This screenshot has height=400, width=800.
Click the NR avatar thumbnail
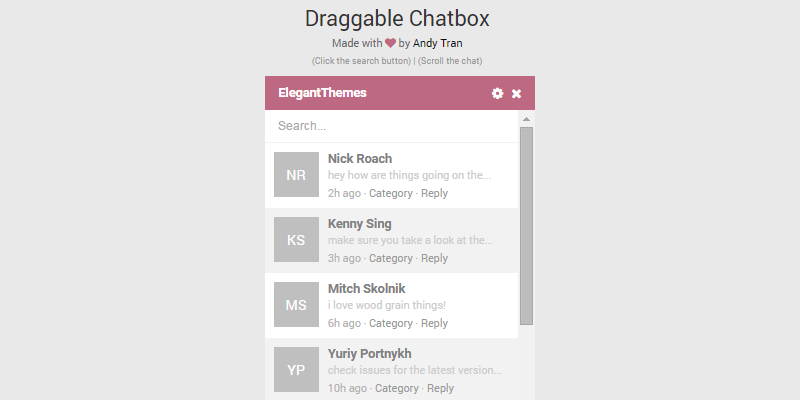[296, 175]
